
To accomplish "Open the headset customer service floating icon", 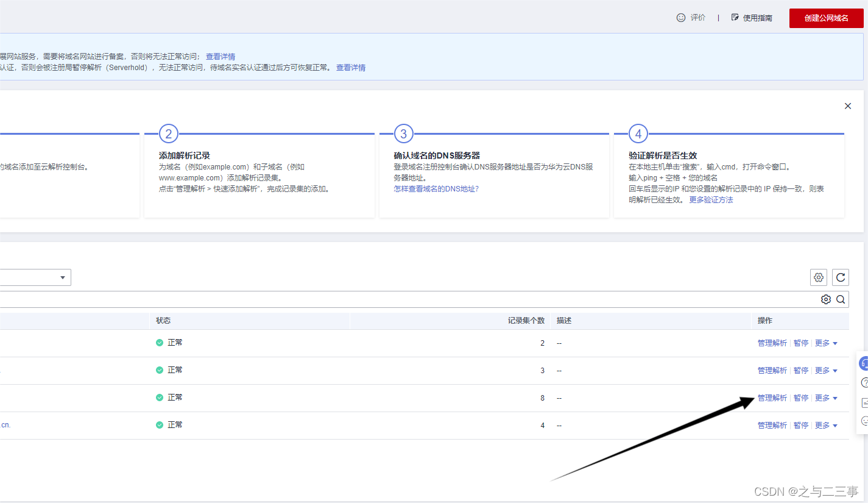I will [x=864, y=363].
